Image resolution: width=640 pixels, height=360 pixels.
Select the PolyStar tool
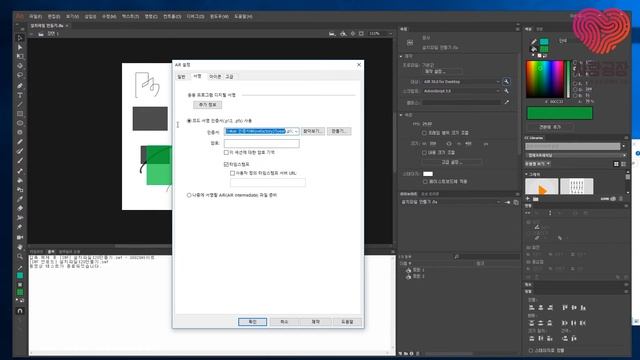pyautogui.click(x=20, y=132)
